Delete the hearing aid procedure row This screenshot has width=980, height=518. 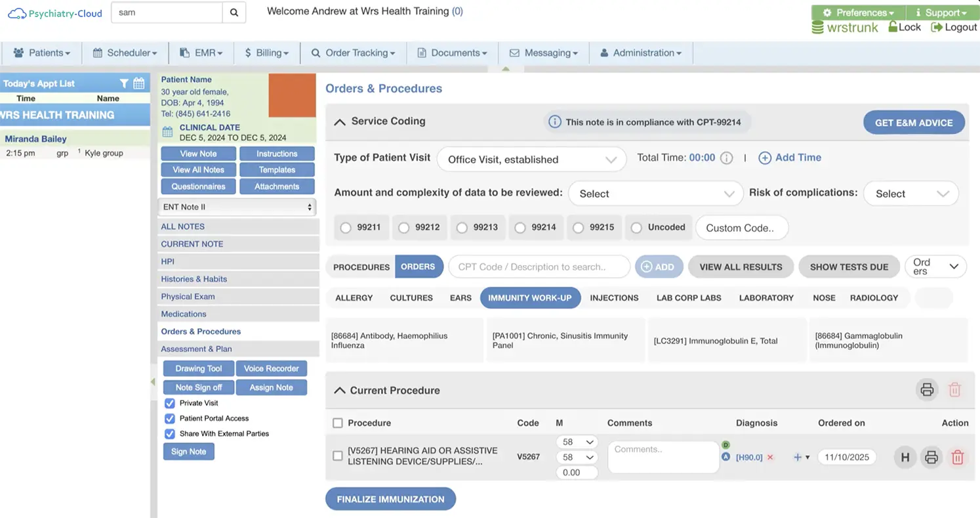[x=957, y=457]
